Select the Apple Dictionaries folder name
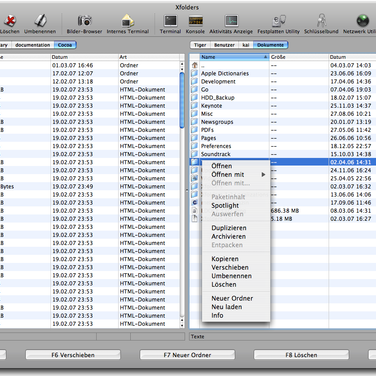This screenshot has width=376, height=376. 225,73
